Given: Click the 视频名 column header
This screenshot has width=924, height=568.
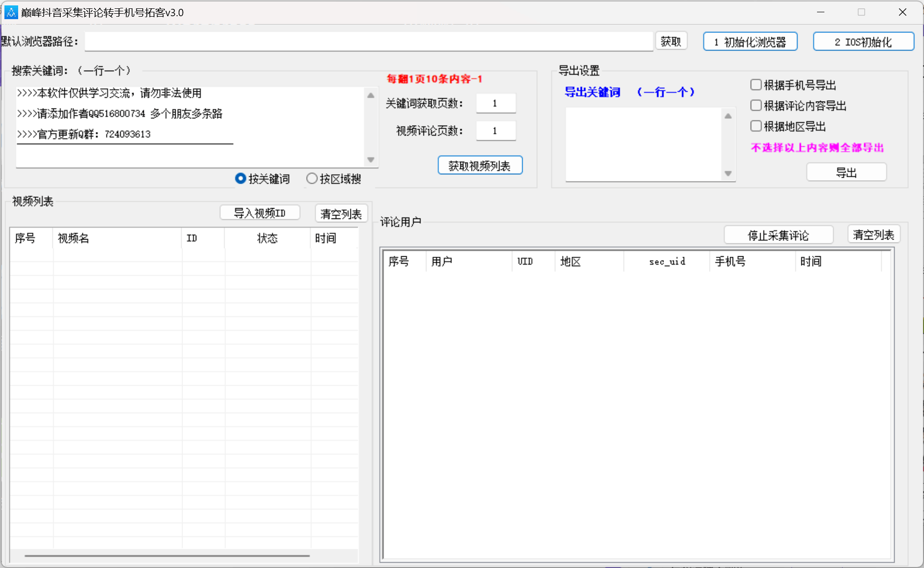Looking at the screenshot, I should (x=117, y=239).
